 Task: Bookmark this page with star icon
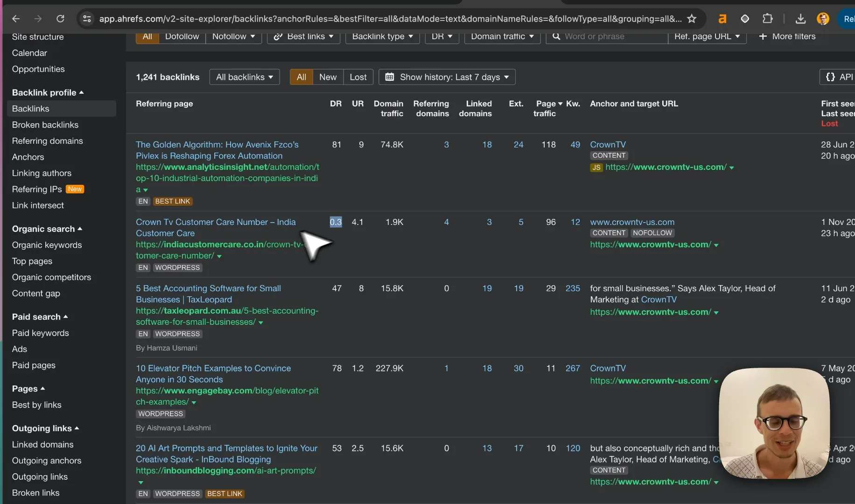692,19
